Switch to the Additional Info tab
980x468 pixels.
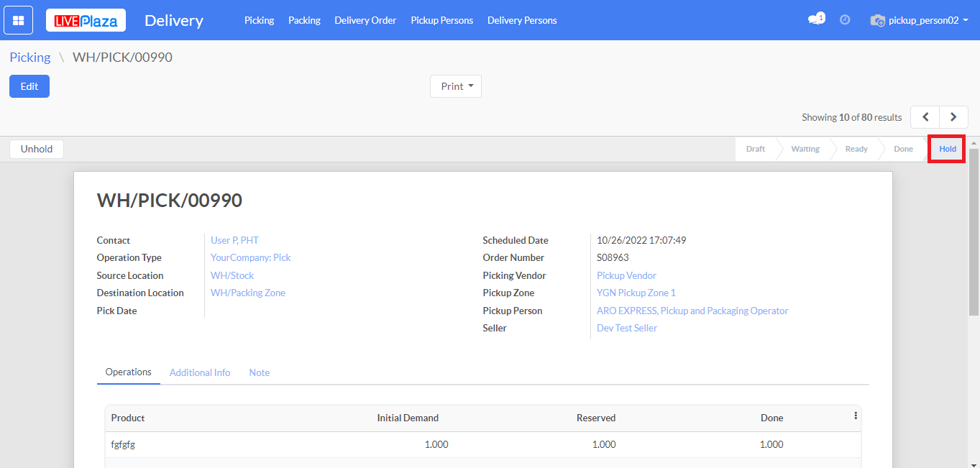pos(200,372)
